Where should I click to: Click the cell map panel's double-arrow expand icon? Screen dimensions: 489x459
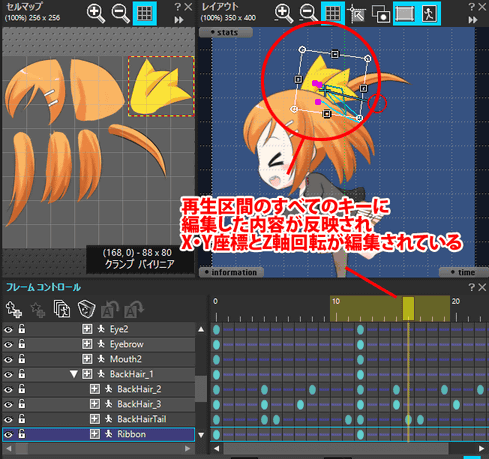tap(179, 20)
